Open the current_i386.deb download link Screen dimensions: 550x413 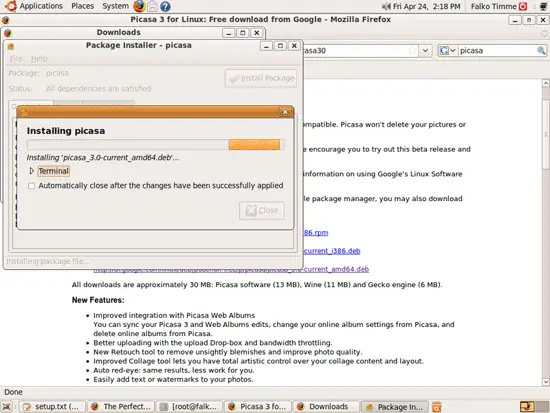click(332, 251)
